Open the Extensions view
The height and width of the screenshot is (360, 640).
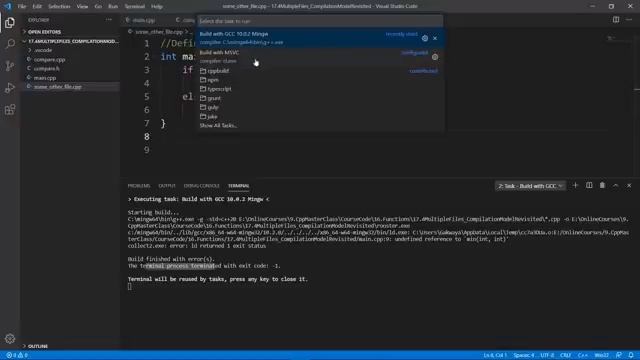10,109
